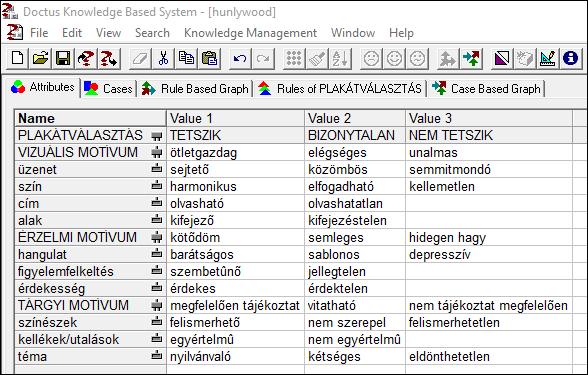This screenshot has width=588, height=375.
Task: Click the sad face toolbar icon
Action: pos(371,58)
